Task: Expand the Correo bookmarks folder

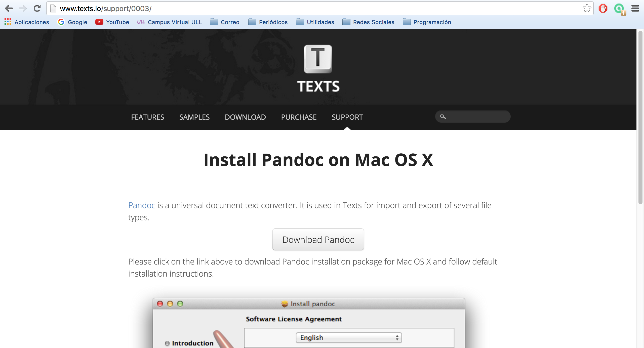Action: point(225,22)
